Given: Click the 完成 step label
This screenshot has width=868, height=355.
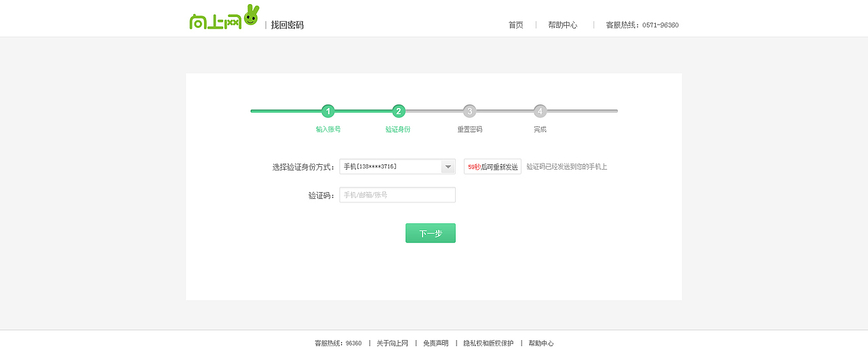Looking at the screenshot, I should pyautogui.click(x=540, y=129).
